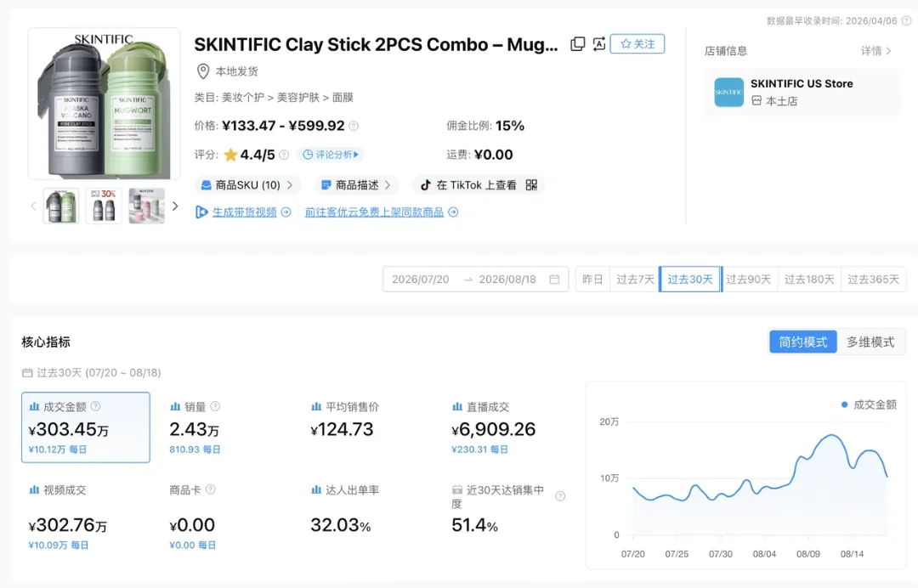Click the QR code icon next to TikTok
The image size is (918, 588).
click(531, 185)
